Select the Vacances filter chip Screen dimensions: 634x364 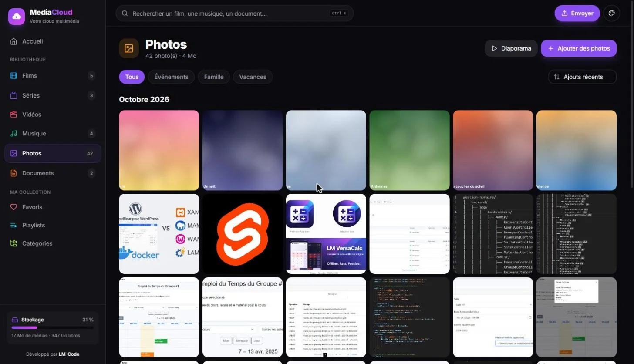pyautogui.click(x=253, y=77)
